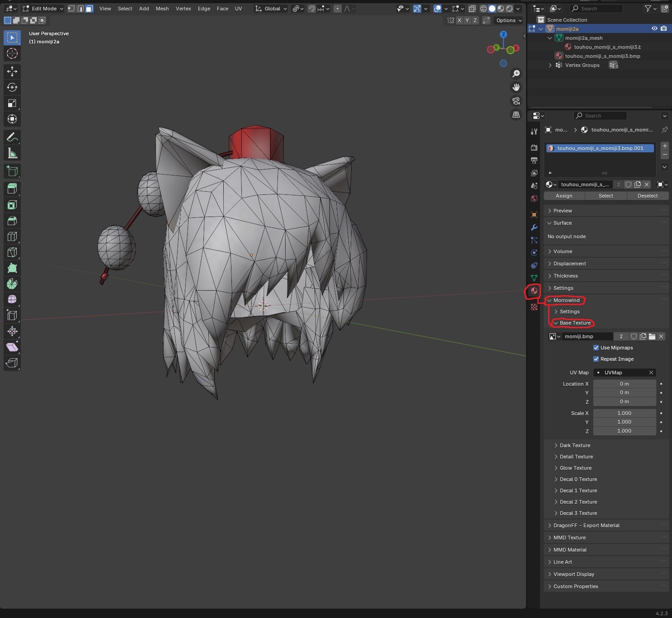Screen dimensions: 672x618
Task: Activate the Annotate pencil tool
Action: point(12,137)
